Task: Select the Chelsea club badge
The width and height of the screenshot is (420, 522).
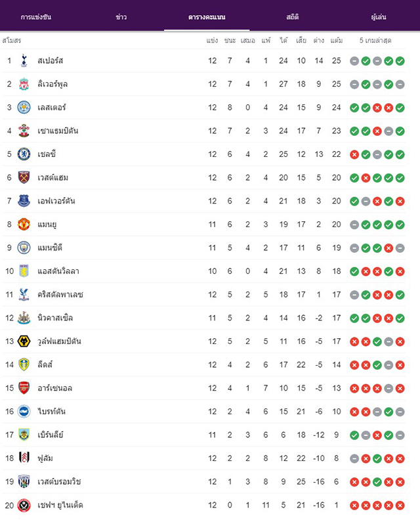Action: pos(24,154)
